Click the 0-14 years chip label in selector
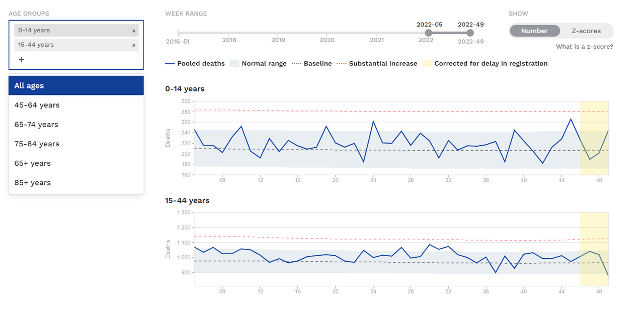Viewport: 644px width, 309px height. coord(34,31)
